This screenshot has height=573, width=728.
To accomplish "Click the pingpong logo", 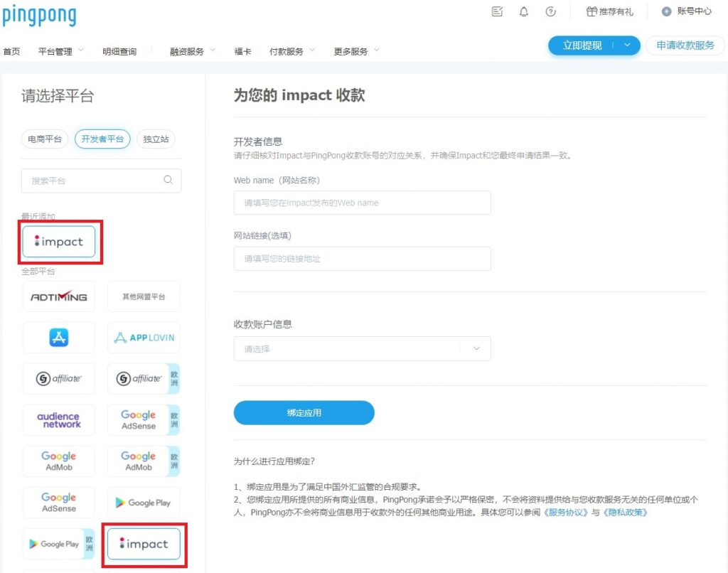I will (39, 16).
